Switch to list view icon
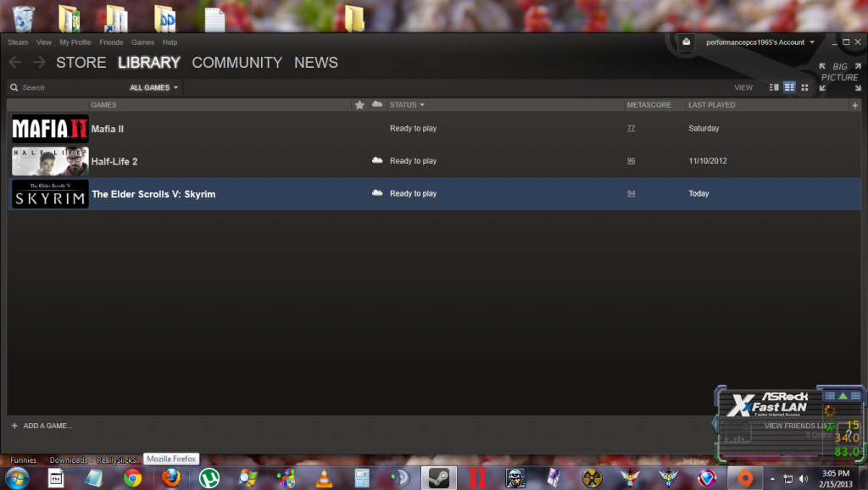Image resolution: width=868 pixels, height=490 pixels. pos(789,87)
